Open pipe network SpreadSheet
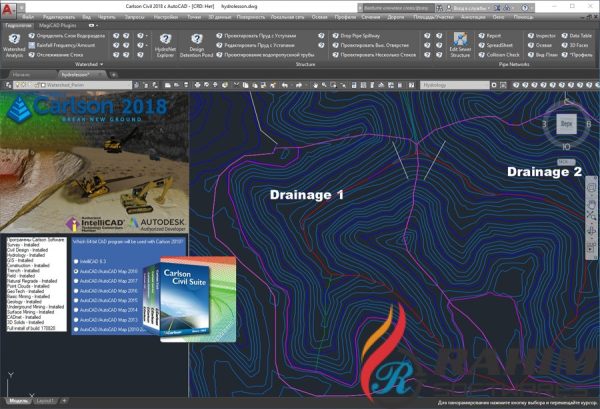The height and width of the screenshot is (409, 600). pos(496,45)
